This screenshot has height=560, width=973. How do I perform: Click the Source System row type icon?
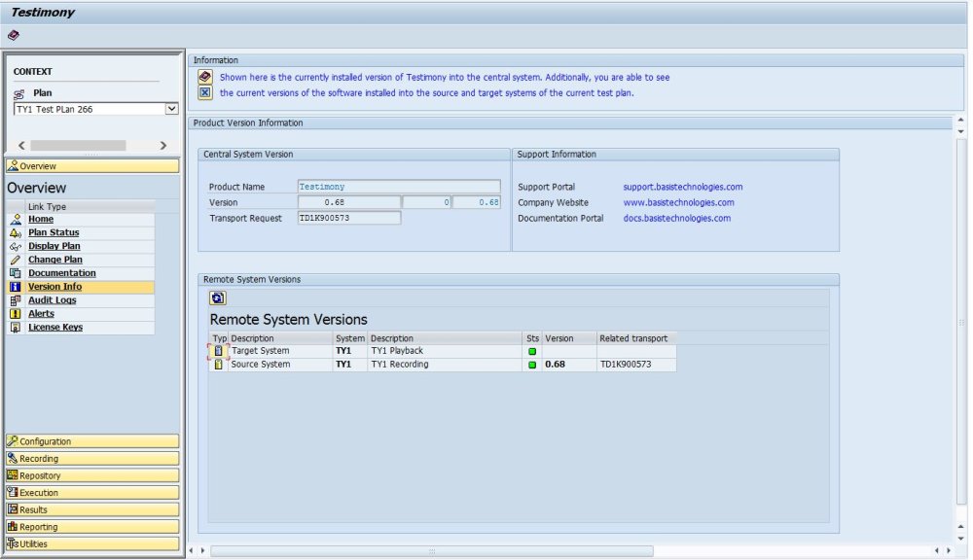pyautogui.click(x=218, y=365)
